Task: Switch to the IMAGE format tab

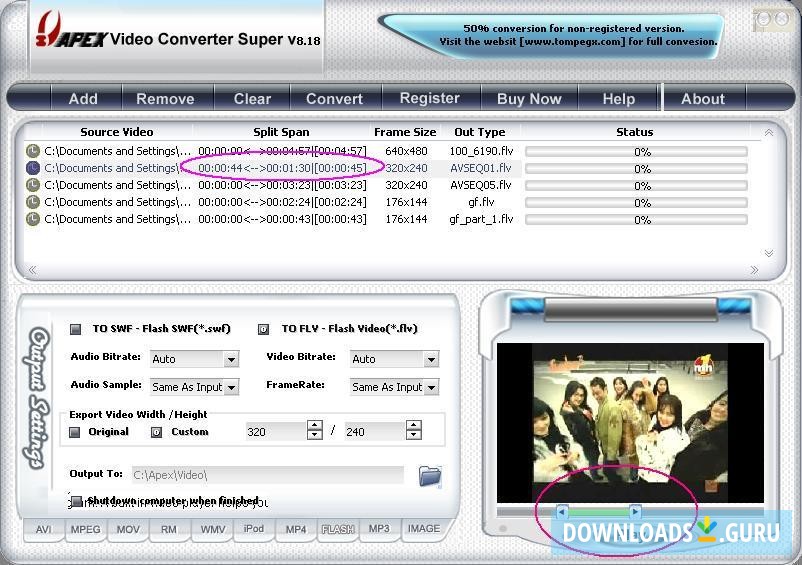Action: (424, 529)
